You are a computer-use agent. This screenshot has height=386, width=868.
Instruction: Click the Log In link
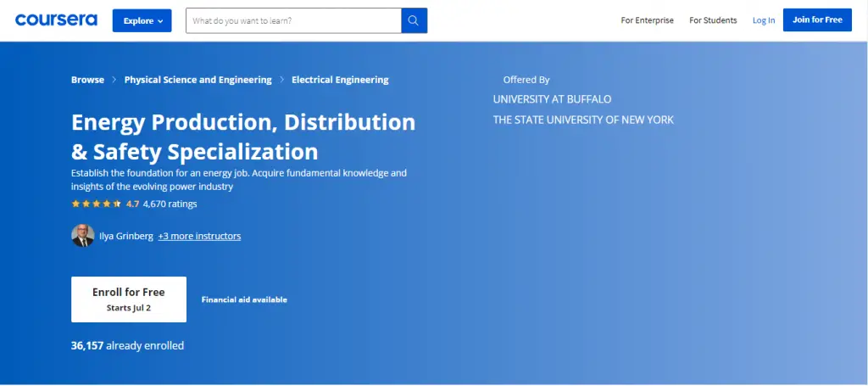pyautogui.click(x=763, y=20)
